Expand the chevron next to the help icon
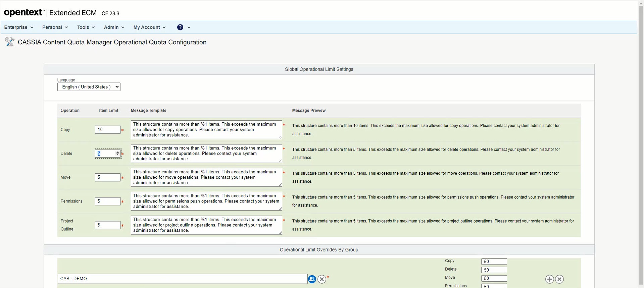644x288 pixels. 189,27
